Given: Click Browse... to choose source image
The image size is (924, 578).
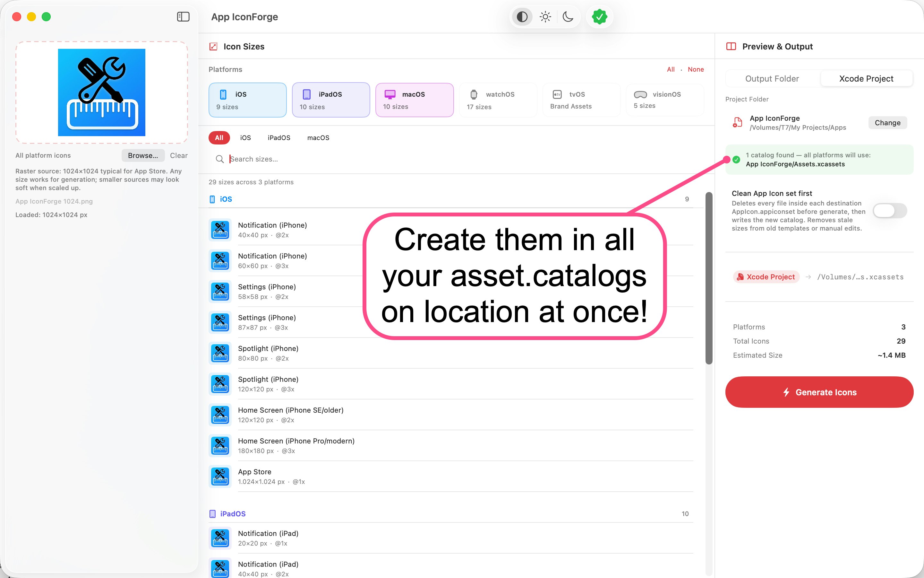Looking at the screenshot, I should click(x=143, y=156).
